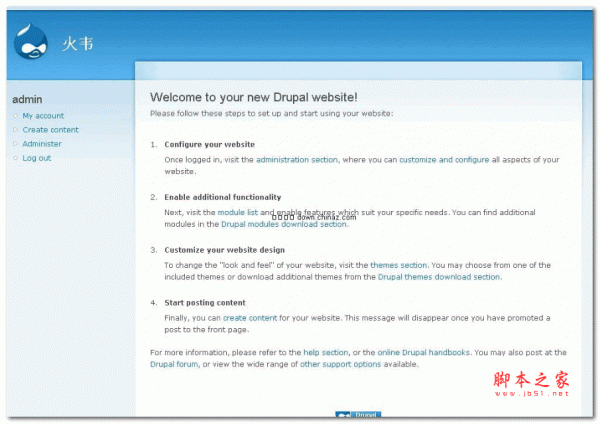Expand the Create content menu arrow
This screenshot has height=424, width=600.
pos(15,130)
